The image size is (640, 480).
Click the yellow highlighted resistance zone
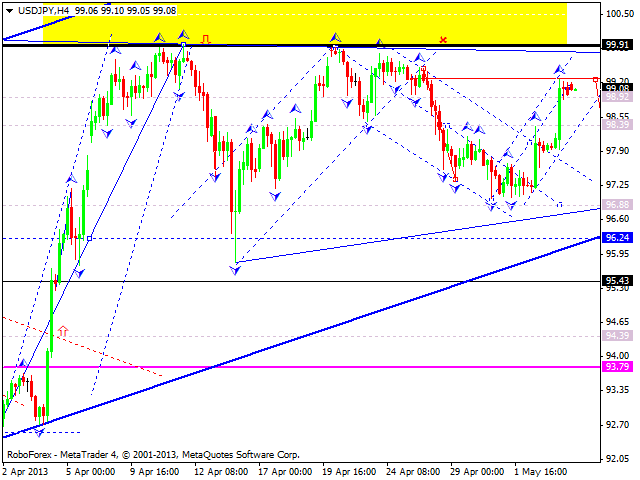click(x=300, y=22)
